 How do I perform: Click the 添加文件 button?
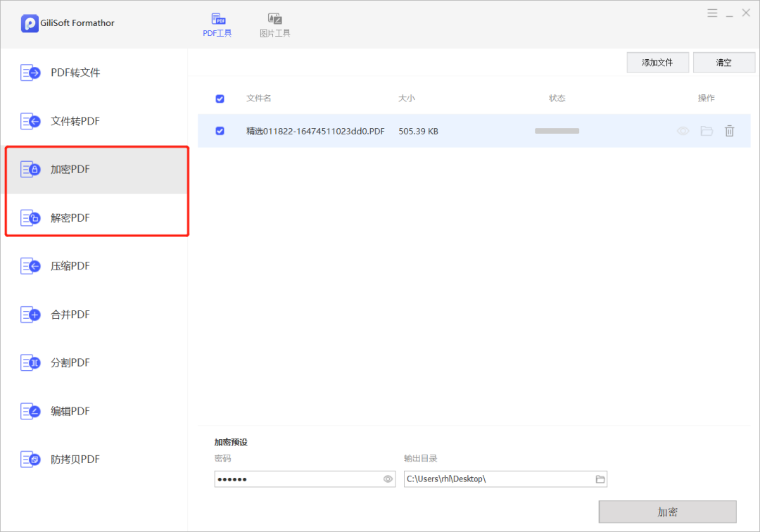[x=657, y=62]
